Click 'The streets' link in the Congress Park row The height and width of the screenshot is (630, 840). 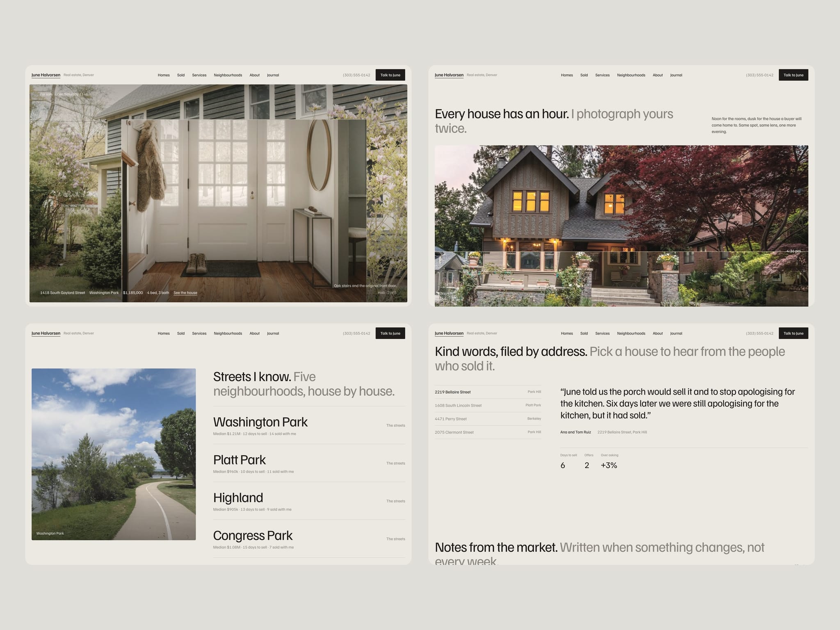coord(395,539)
